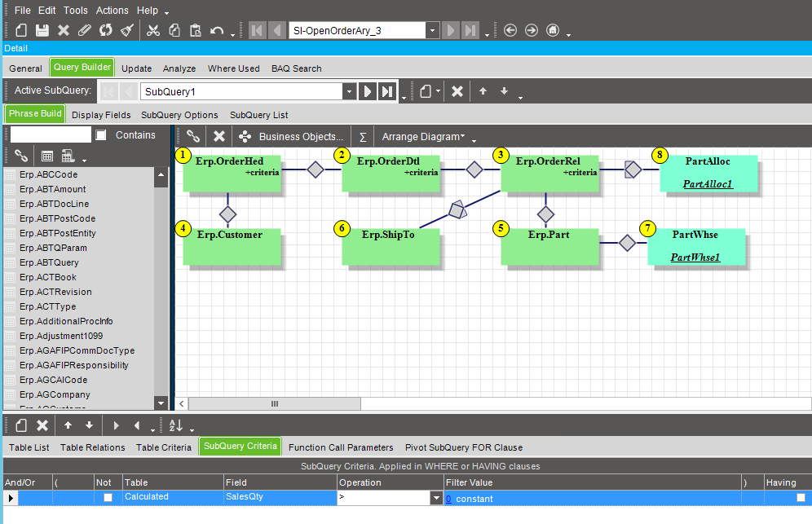
Task: Click the Forward navigation circle arrow
Action: click(532, 30)
